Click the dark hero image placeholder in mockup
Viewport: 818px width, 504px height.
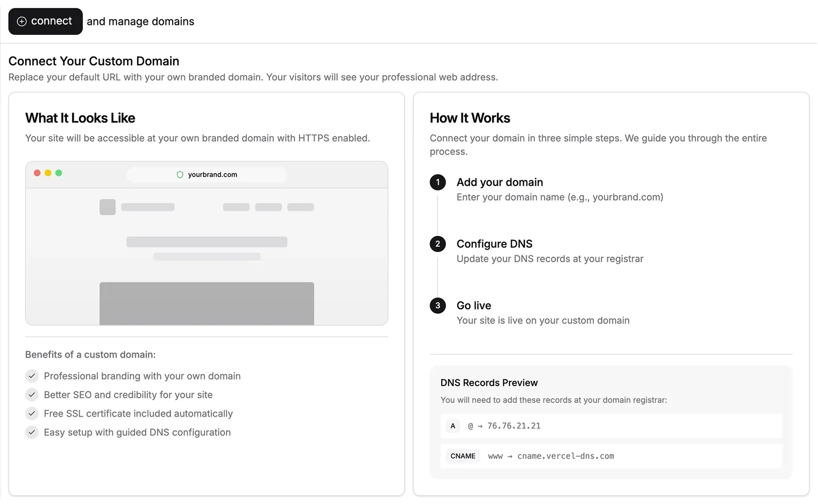pyautogui.click(x=207, y=304)
